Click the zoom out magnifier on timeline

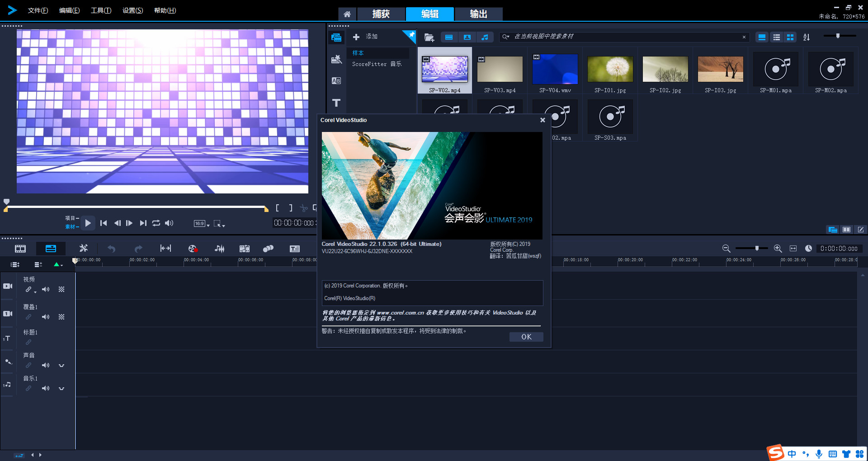click(x=726, y=249)
